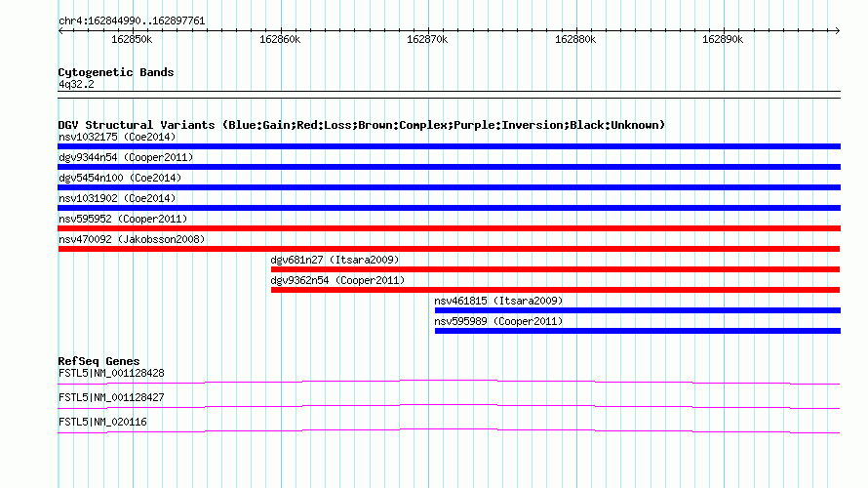This screenshot has width=868, height=488.
Task: Click the blue gain bar below dgv9344n54
Action: point(449,167)
